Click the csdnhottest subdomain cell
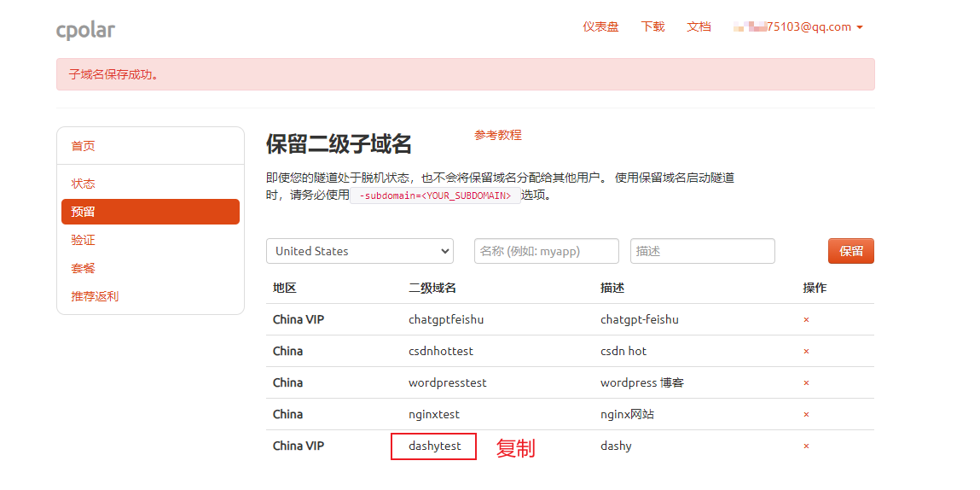980x490 pixels. point(441,352)
